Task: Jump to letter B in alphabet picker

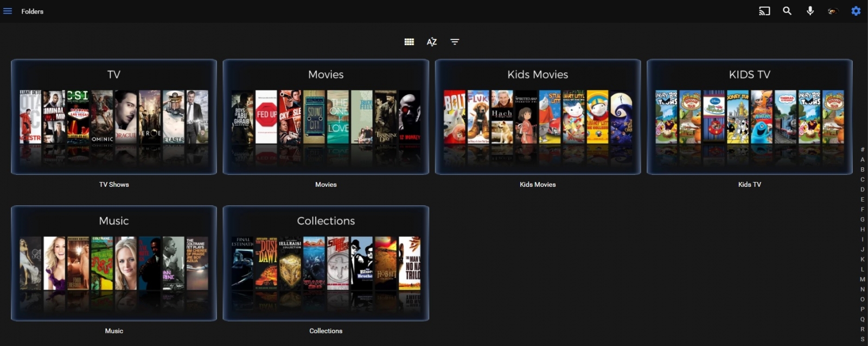Action: pyautogui.click(x=863, y=169)
